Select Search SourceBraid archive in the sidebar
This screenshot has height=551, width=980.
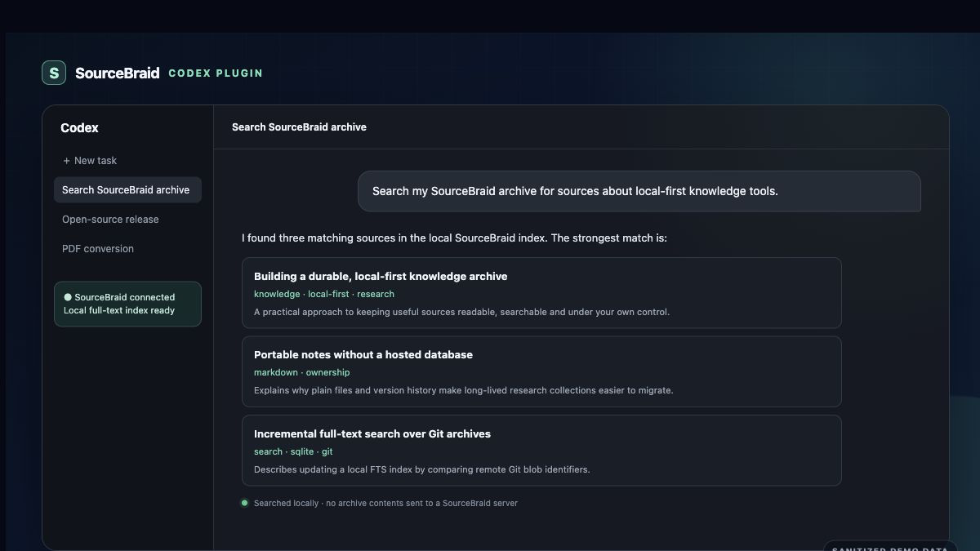(127, 190)
